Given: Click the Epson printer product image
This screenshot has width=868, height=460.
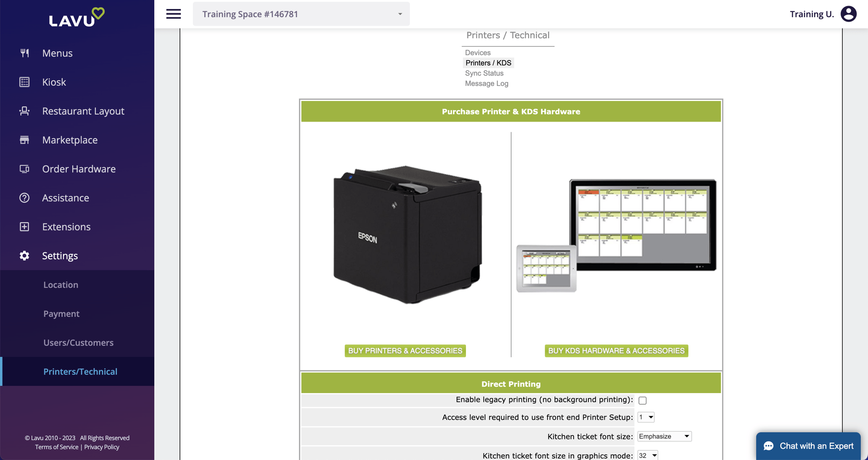Looking at the screenshot, I should click(x=407, y=234).
